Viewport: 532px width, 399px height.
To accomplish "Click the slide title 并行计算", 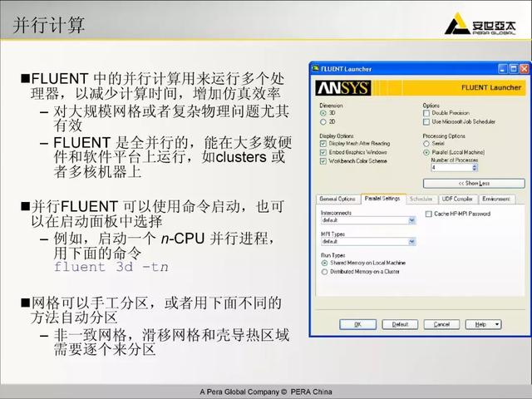I will click(49, 25).
